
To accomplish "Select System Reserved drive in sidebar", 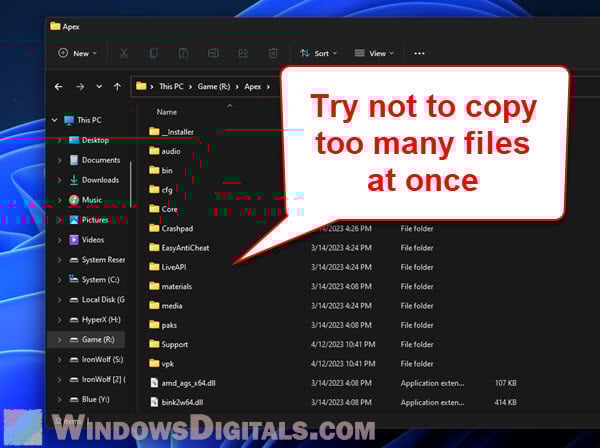I will (103, 260).
